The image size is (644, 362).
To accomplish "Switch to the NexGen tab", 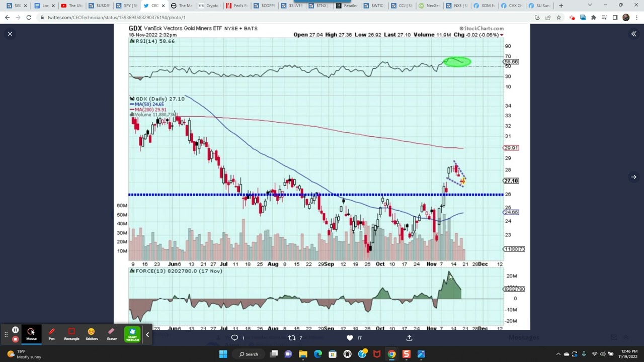I will click(428, 6).
